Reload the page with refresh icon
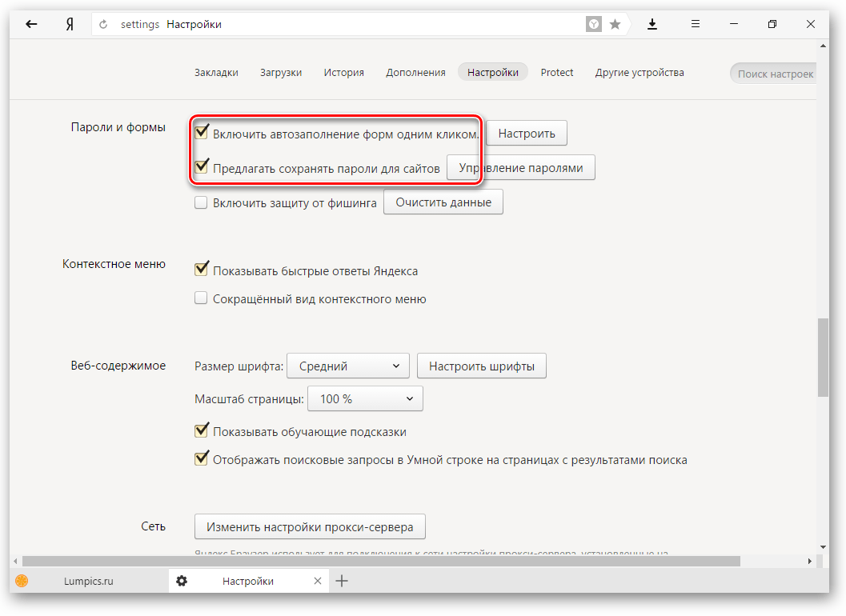This screenshot has height=616, width=846. 103,25
